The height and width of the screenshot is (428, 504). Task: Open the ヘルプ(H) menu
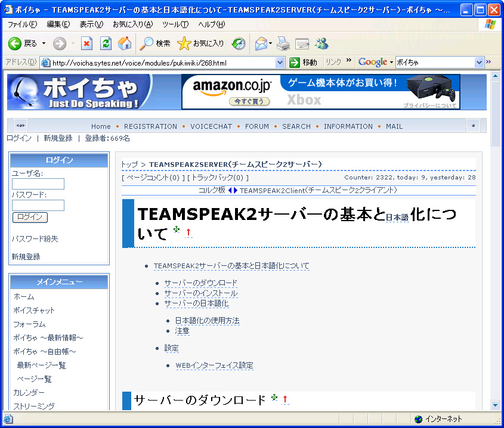point(212,24)
